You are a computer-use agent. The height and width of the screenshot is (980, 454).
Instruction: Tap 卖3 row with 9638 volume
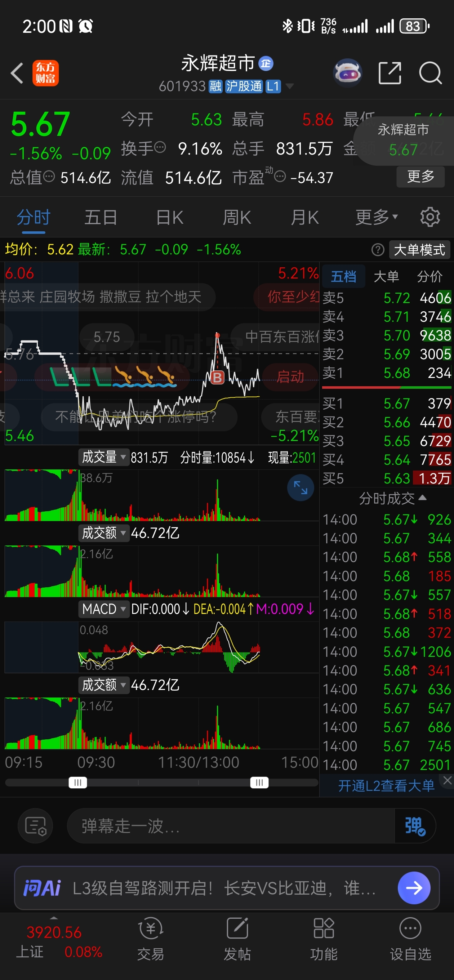pyautogui.click(x=387, y=335)
